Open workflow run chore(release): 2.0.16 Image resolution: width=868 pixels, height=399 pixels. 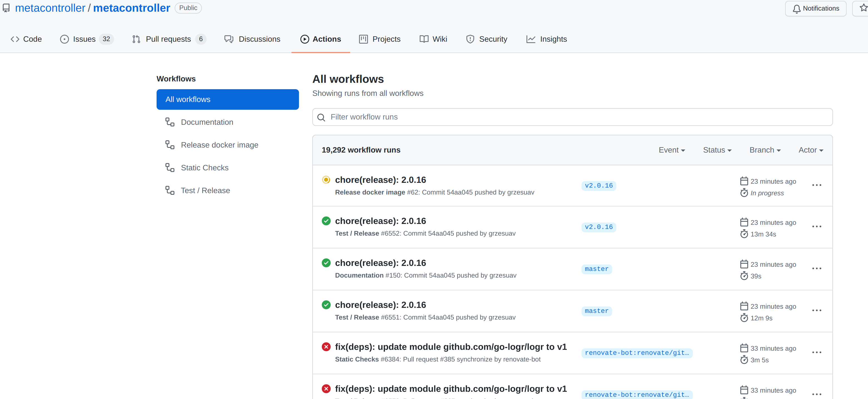click(x=380, y=179)
